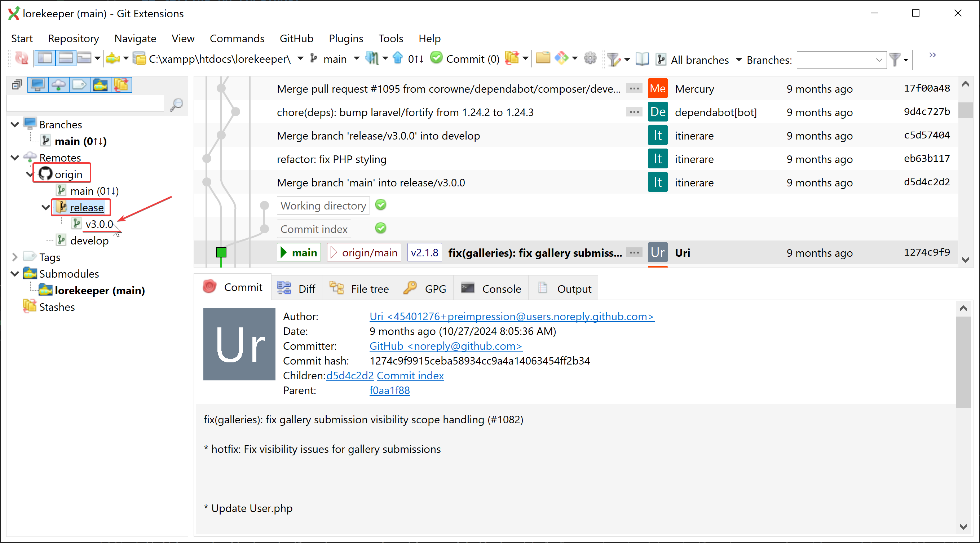The height and width of the screenshot is (543, 980).
Task: Open the All branches dropdown arrow
Action: tap(739, 60)
